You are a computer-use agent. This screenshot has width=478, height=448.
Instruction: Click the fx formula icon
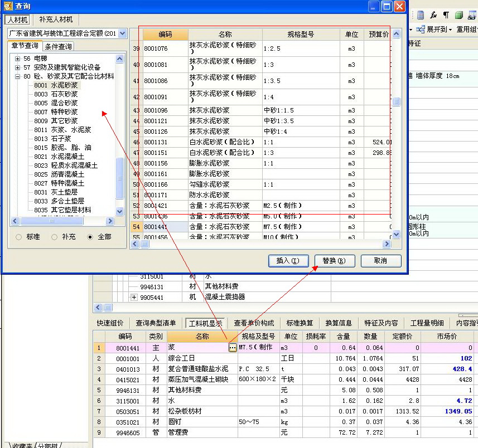pos(433,15)
